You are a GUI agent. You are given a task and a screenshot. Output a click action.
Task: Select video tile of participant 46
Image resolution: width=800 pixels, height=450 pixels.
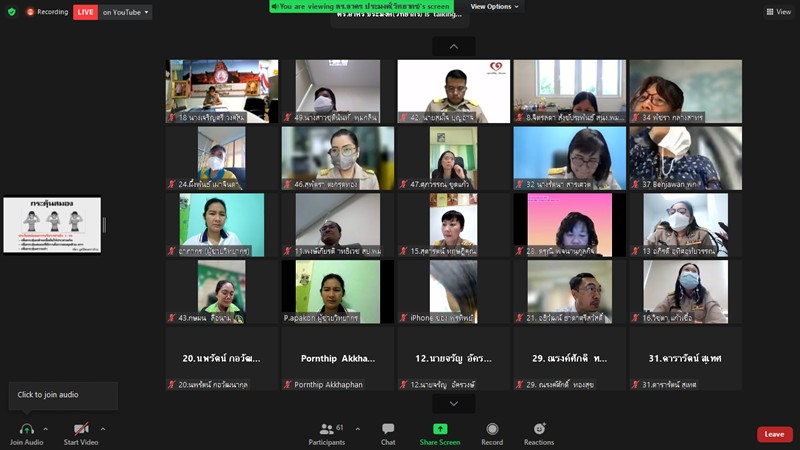[x=338, y=158]
